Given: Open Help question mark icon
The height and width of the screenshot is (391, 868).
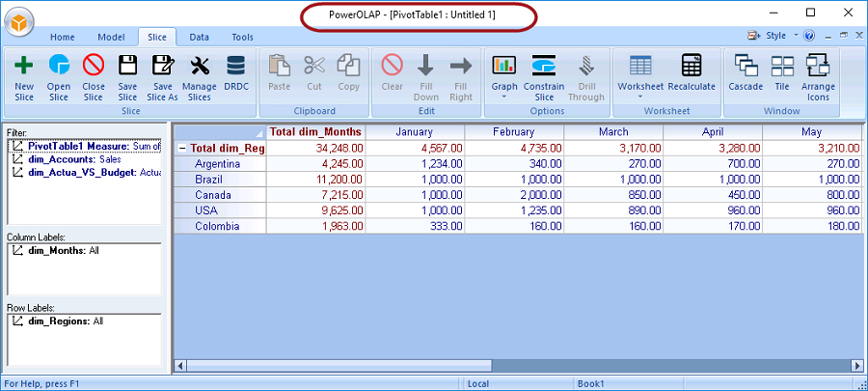Looking at the screenshot, I should [x=809, y=36].
